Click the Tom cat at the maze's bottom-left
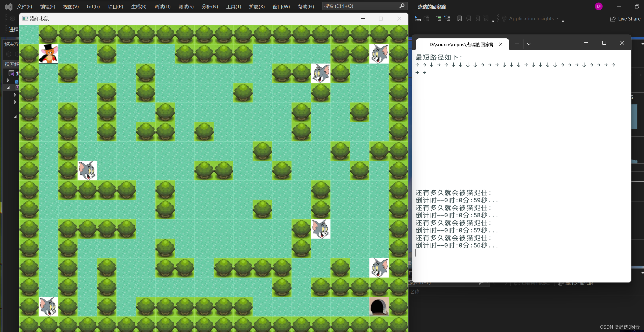 pyautogui.click(x=49, y=307)
